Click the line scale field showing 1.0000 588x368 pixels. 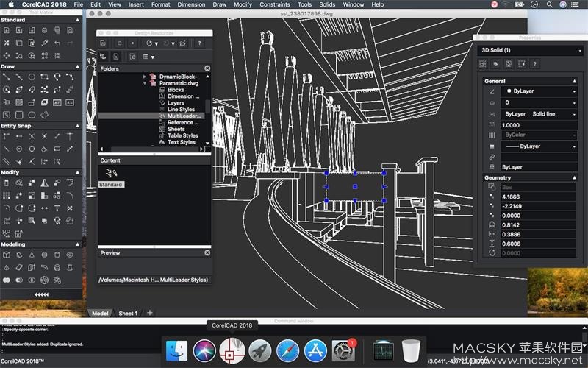click(539, 125)
